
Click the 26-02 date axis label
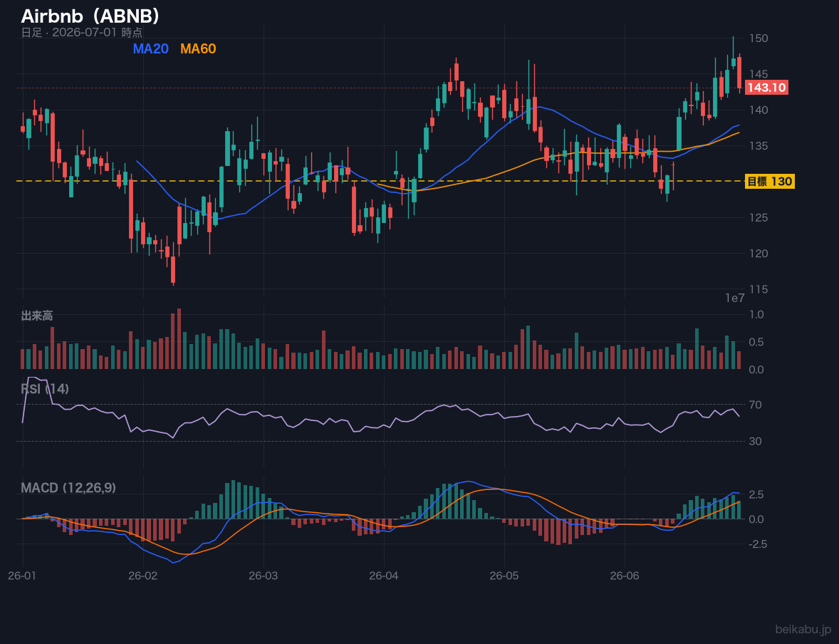[x=143, y=576]
